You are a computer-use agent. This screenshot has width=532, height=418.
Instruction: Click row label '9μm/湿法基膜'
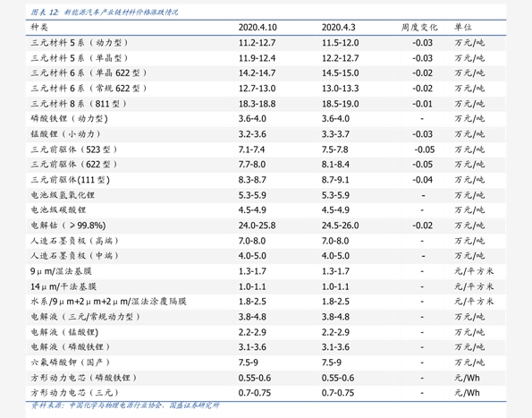[61, 271]
